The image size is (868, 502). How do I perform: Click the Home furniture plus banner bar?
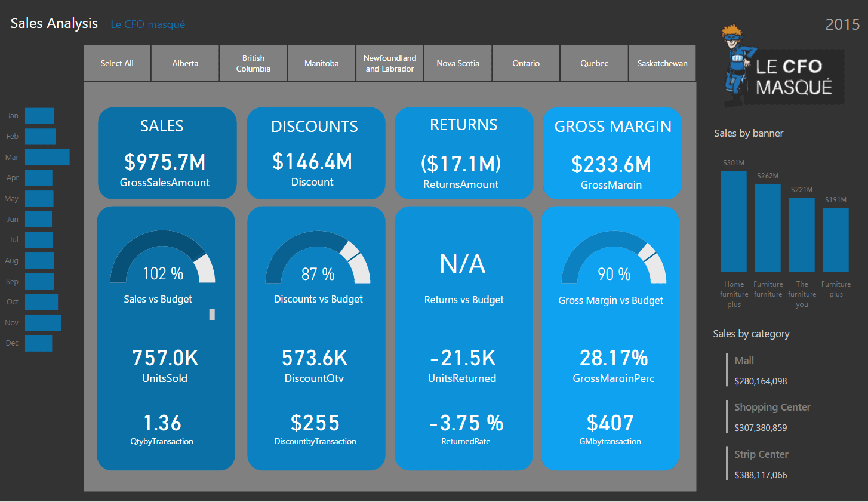[733, 221]
